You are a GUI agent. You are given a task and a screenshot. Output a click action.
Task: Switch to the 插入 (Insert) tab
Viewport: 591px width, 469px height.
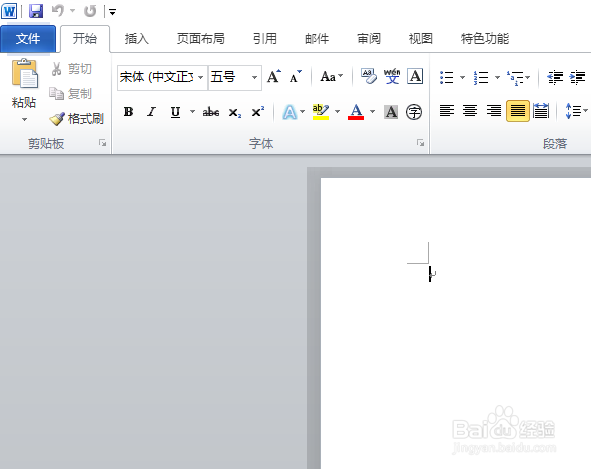click(136, 38)
